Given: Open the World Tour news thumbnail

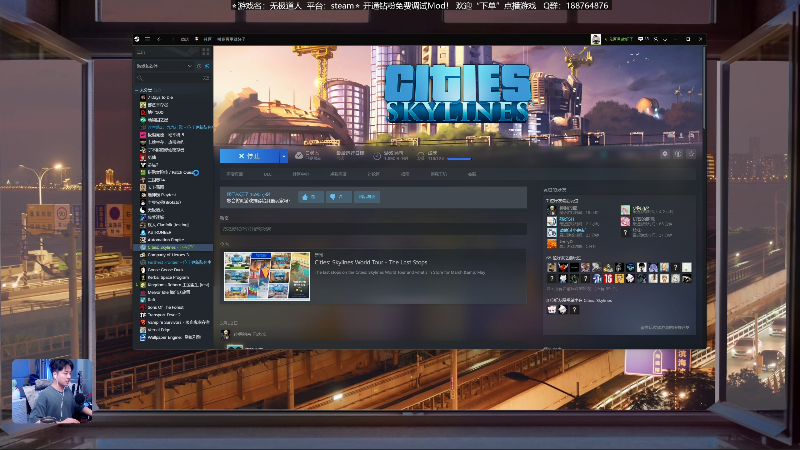Looking at the screenshot, I should tap(267, 276).
